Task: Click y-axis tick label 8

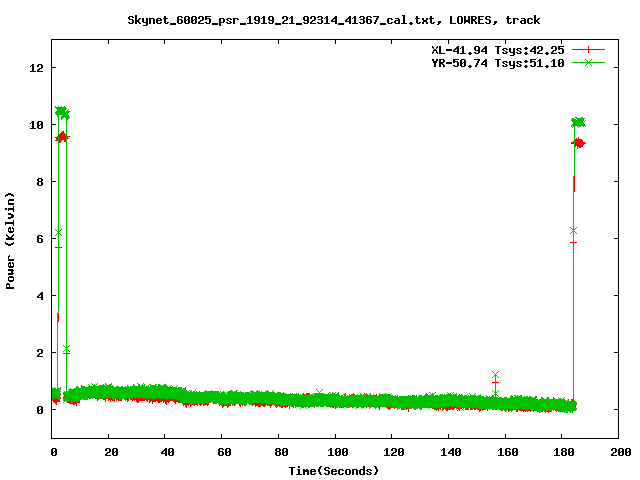Action: pos(40,182)
